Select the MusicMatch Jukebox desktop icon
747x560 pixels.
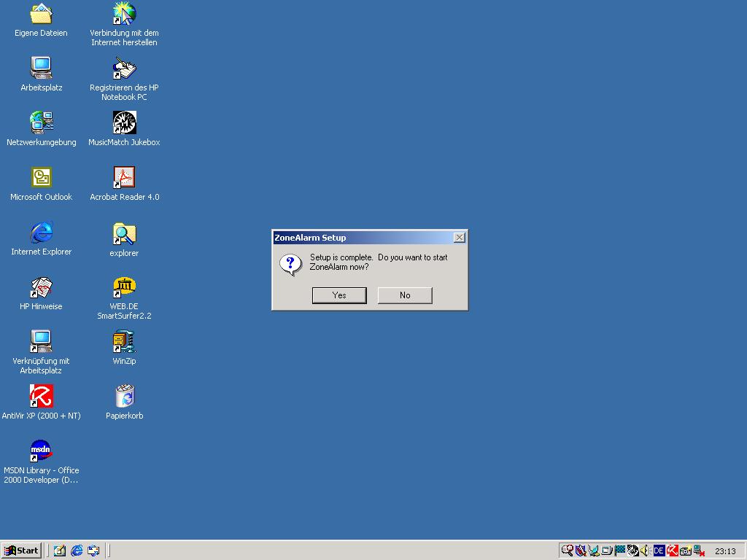[x=124, y=129]
